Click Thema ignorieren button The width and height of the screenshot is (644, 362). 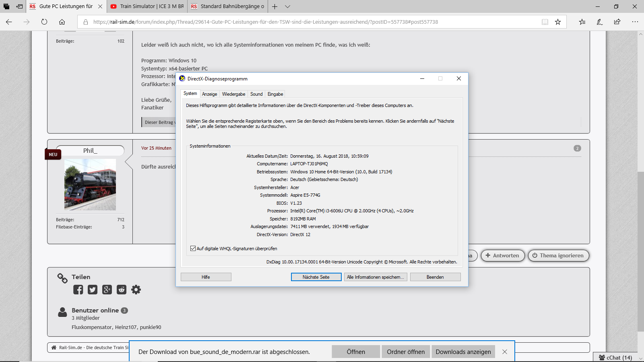(x=558, y=255)
